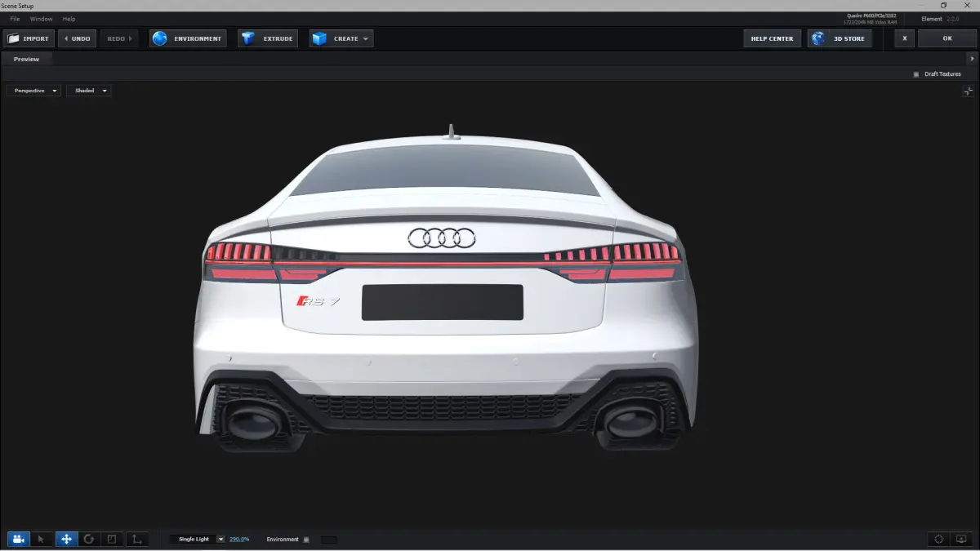The width and height of the screenshot is (980, 551).
Task: Enable the Draft Textures checkbox
Action: point(916,74)
